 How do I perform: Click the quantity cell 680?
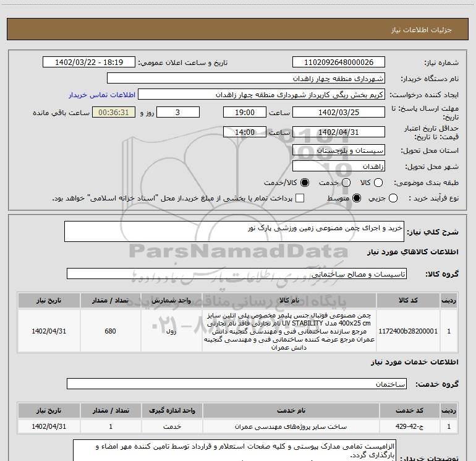coord(111,331)
